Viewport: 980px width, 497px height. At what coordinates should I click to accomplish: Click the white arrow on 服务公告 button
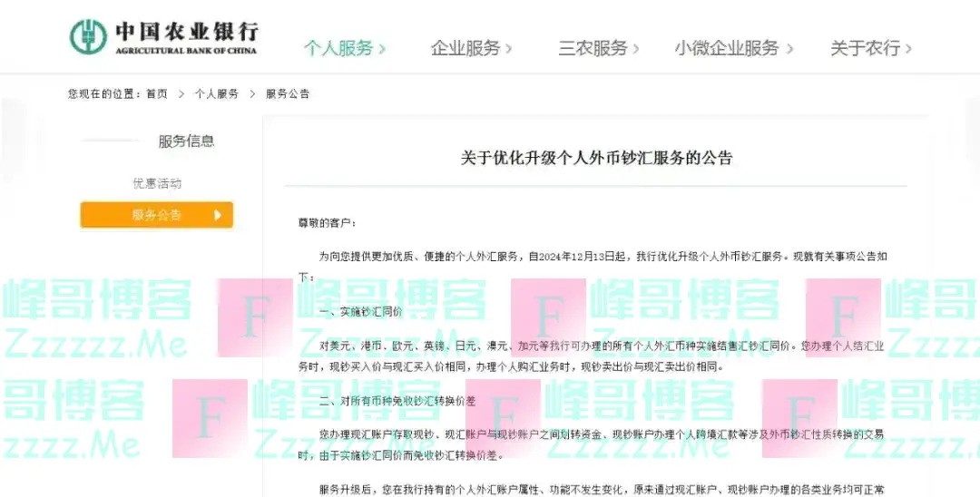tap(218, 215)
